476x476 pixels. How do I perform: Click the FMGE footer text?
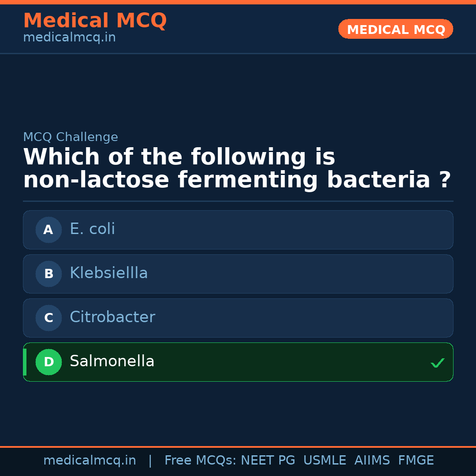416,461
